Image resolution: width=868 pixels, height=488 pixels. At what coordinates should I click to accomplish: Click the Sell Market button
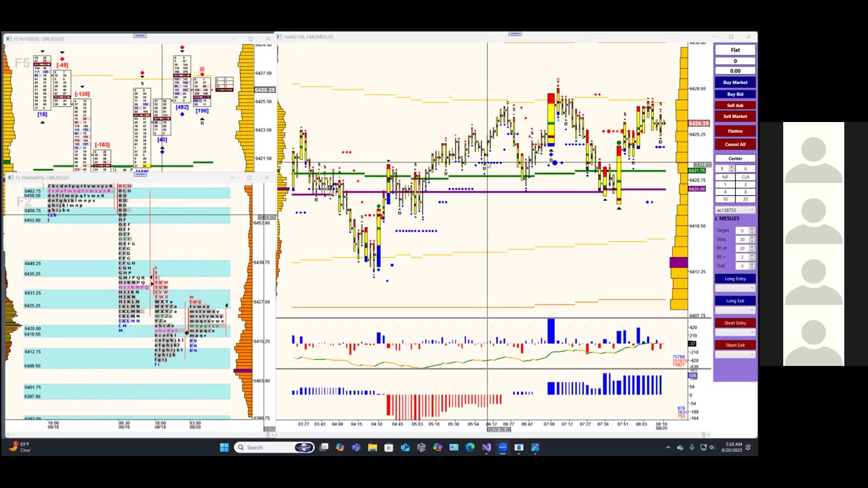(735, 116)
